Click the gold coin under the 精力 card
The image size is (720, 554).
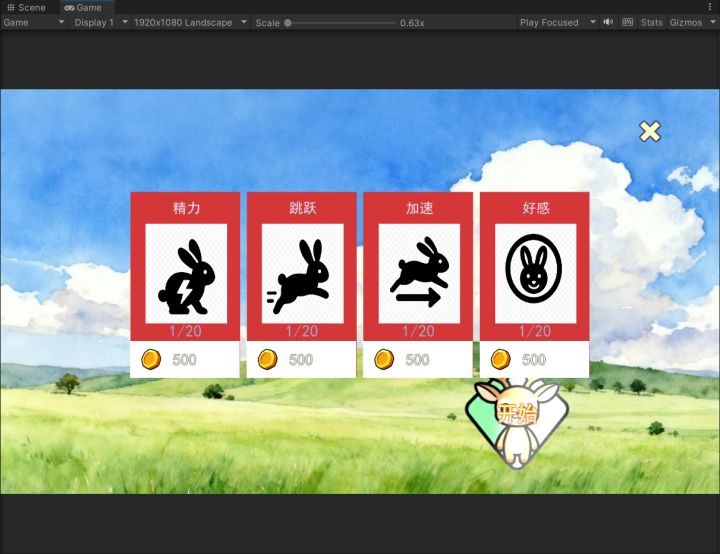(x=151, y=359)
